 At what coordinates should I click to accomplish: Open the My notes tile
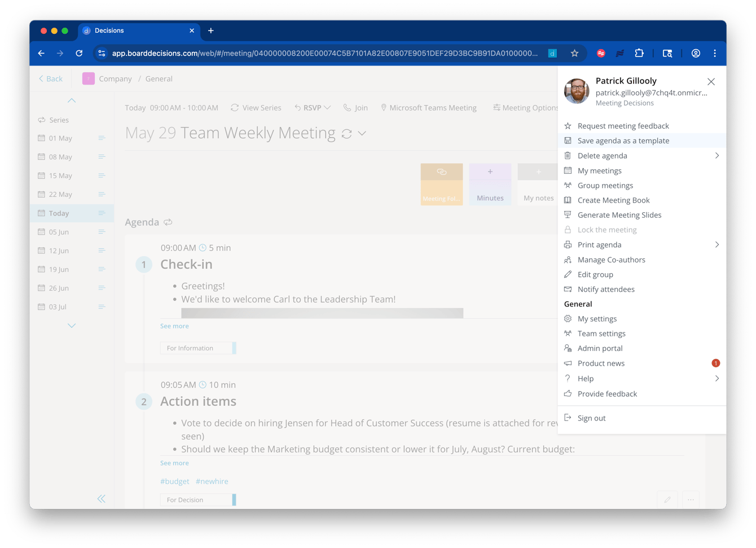point(537,184)
